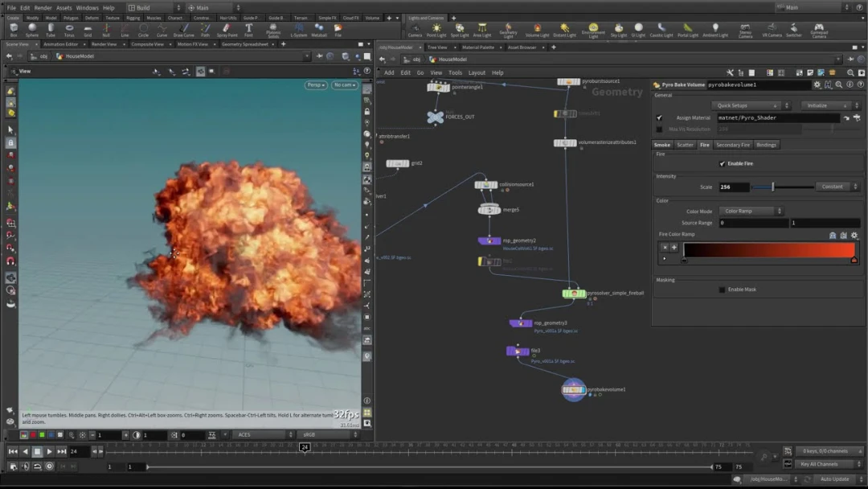Turn on the Enable Mask checkbox

pyautogui.click(x=722, y=290)
